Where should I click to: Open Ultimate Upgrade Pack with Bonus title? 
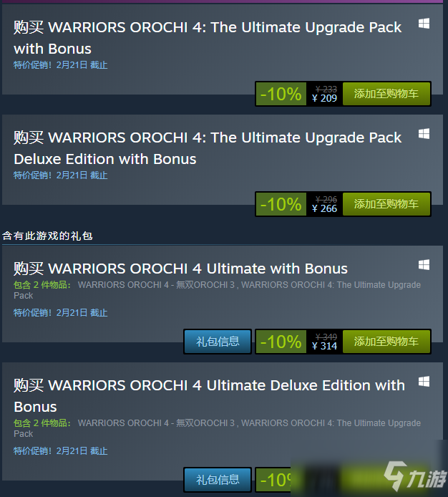pos(208,38)
